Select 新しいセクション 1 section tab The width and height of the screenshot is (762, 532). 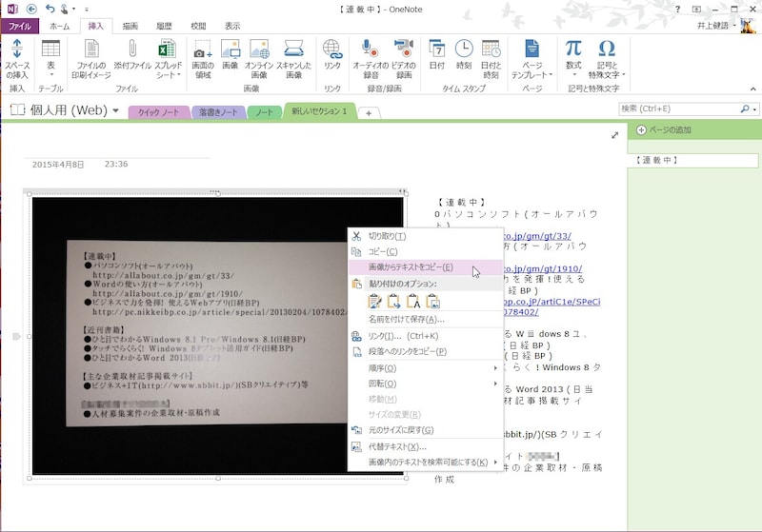(319, 111)
